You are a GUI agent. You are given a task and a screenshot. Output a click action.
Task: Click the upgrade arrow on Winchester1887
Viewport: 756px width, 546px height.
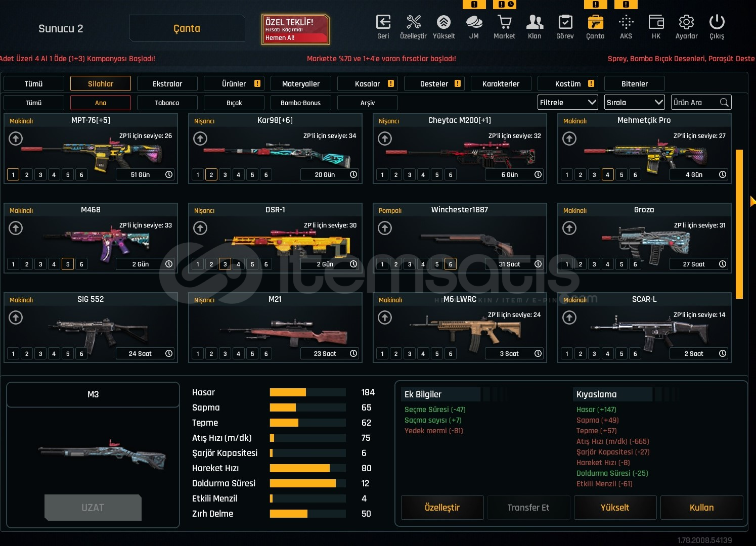click(x=385, y=228)
